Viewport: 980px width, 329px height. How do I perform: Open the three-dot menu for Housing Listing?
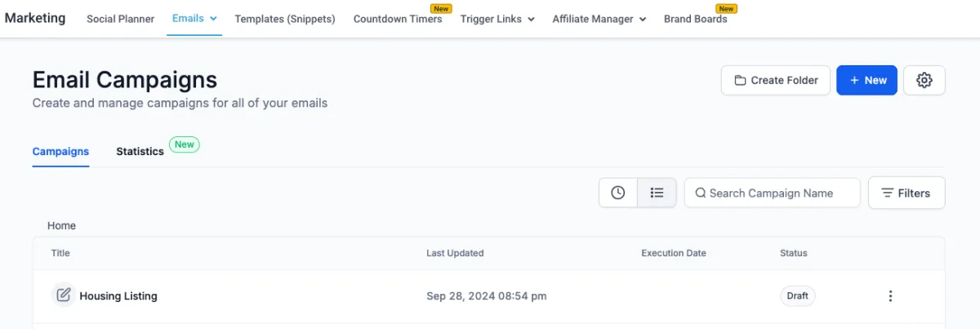pos(890,296)
